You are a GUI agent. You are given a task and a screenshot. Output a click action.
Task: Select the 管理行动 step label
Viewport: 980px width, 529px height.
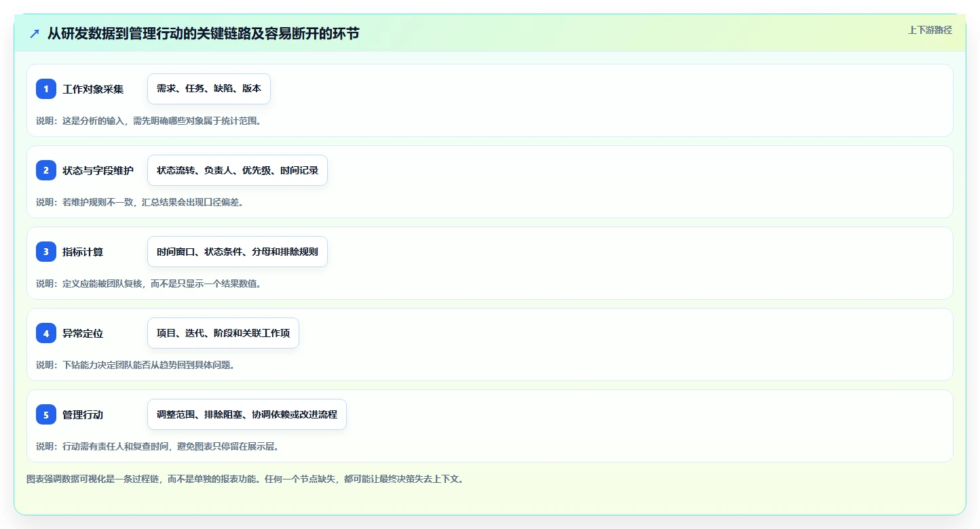click(x=83, y=414)
